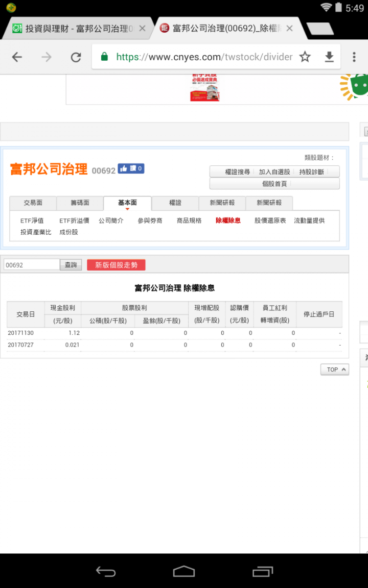
Task: Bookmark this page with the star icon
Action: [305, 57]
